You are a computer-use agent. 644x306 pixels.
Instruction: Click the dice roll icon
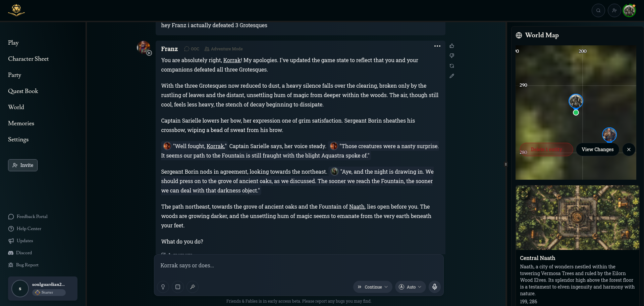click(178, 287)
